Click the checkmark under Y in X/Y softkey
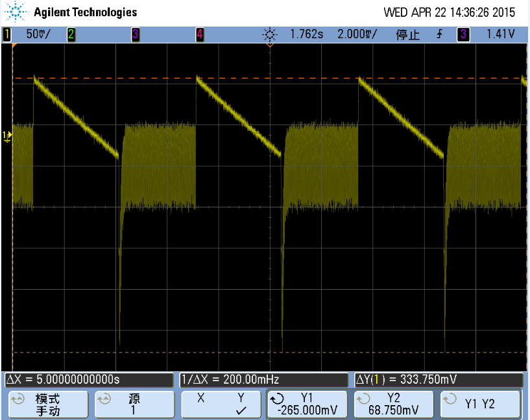Viewport: 530px width, 420px height. pos(241,411)
